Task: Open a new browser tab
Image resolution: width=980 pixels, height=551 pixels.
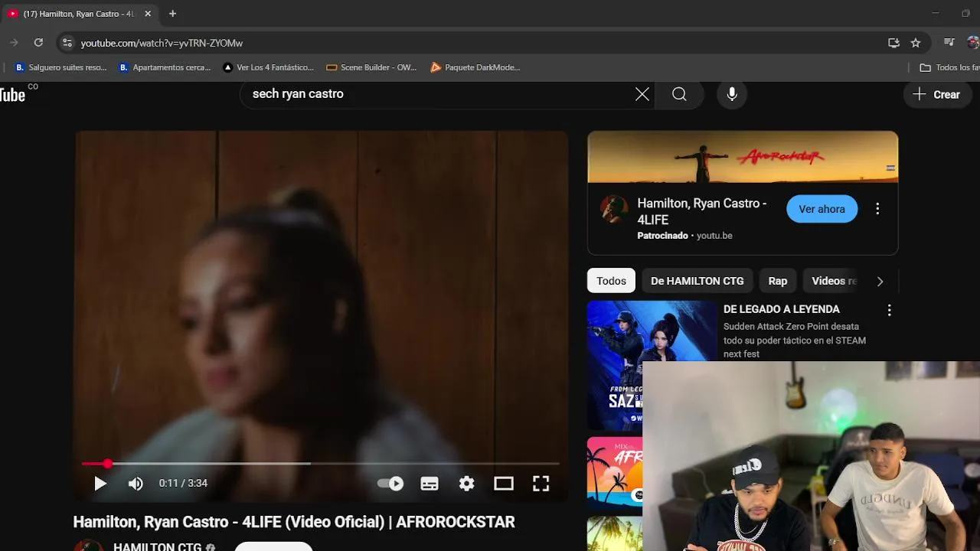Action: pyautogui.click(x=172, y=14)
